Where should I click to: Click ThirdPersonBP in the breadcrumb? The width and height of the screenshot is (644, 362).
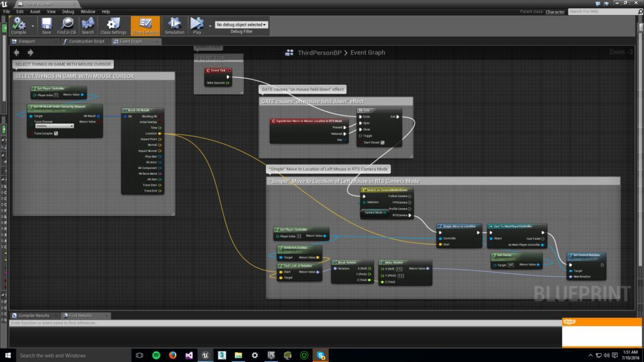point(319,53)
